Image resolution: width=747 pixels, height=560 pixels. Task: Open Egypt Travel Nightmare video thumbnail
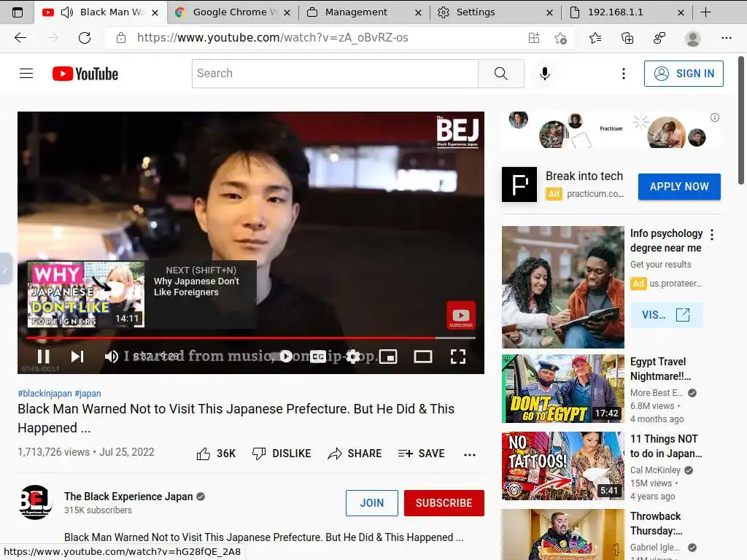pyautogui.click(x=562, y=389)
